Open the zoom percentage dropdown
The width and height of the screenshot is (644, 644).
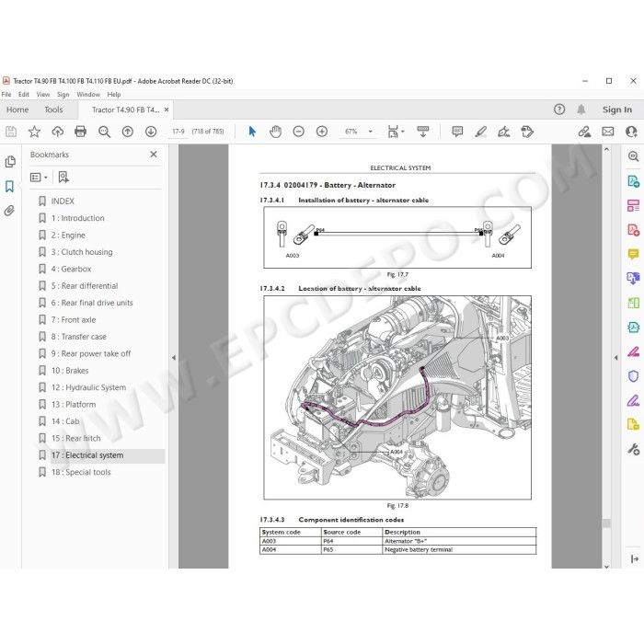click(370, 132)
